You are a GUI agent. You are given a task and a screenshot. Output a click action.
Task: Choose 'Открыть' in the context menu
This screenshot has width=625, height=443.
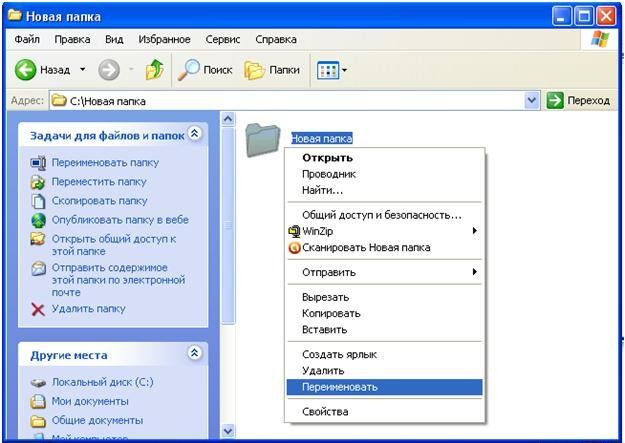(384, 158)
